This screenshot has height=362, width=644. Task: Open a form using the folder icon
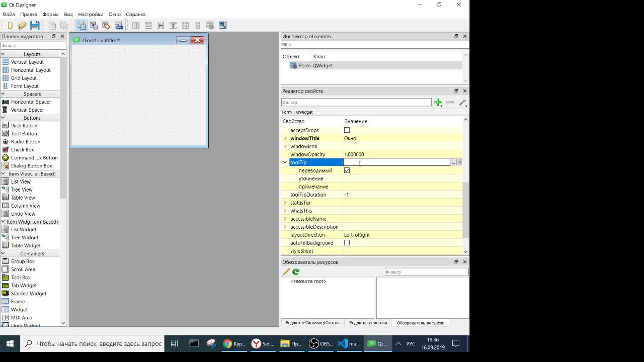pos(22,25)
